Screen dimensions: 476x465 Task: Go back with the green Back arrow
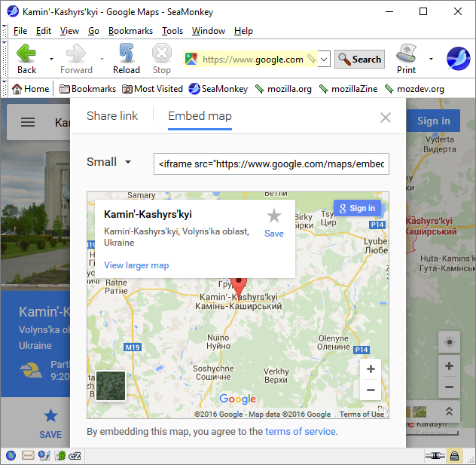pos(26,59)
